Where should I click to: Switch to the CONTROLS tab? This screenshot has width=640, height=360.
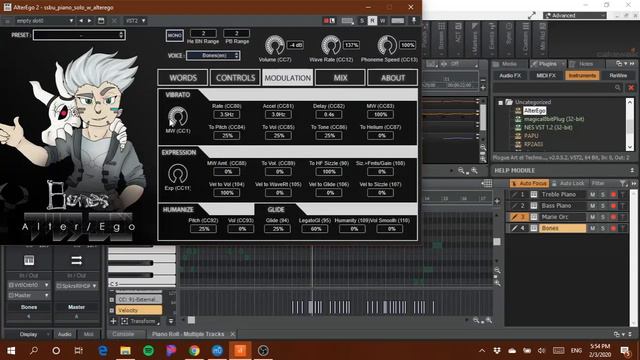tap(235, 78)
